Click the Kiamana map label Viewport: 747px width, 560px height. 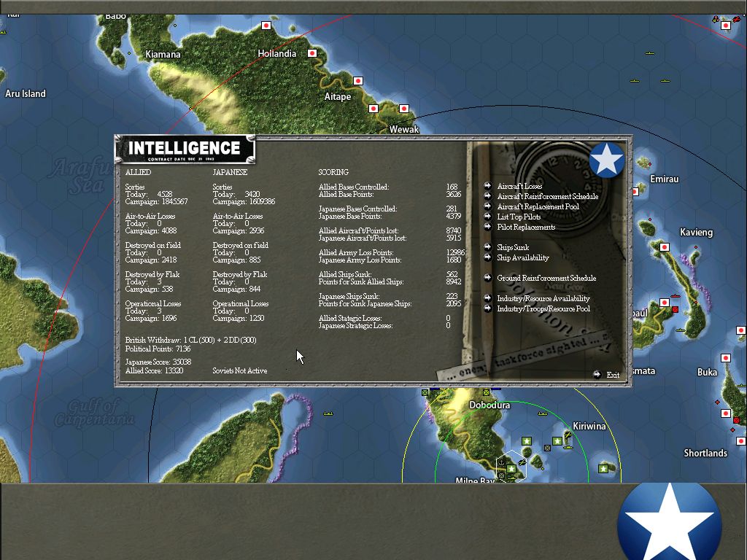click(163, 54)
